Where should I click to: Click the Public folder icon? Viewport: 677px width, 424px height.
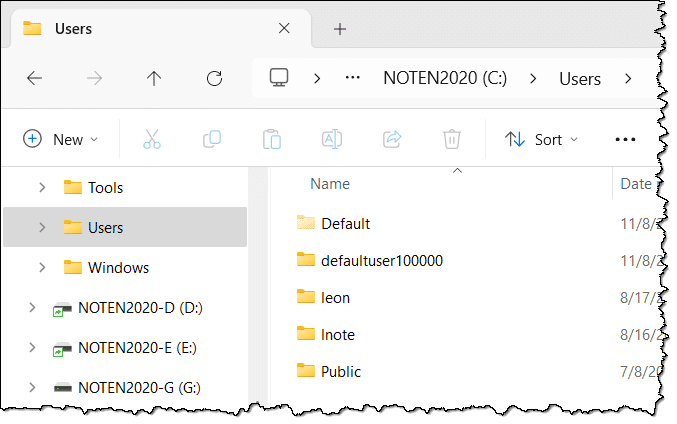point(306,371)
